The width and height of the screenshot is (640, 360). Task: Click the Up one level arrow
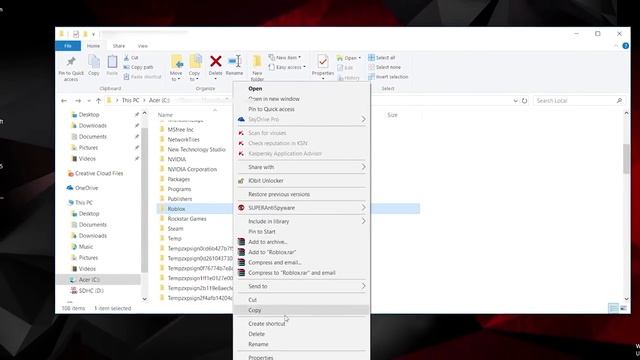pos(98,100)
